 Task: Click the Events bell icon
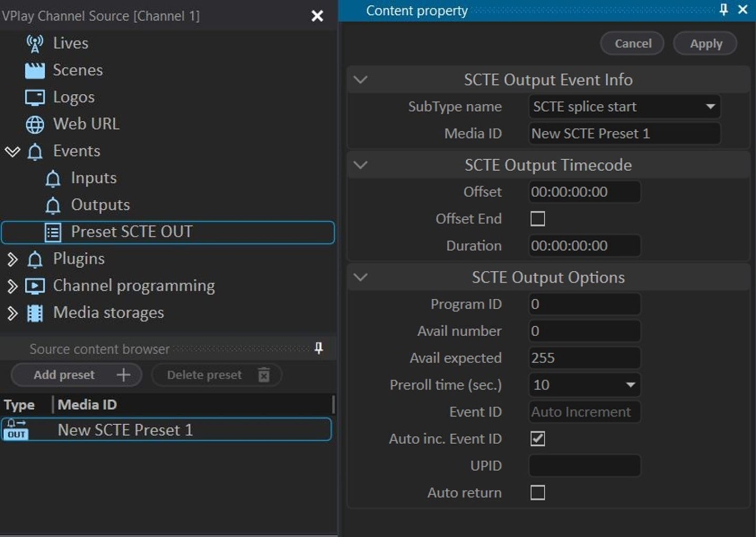tap(35, 152)
